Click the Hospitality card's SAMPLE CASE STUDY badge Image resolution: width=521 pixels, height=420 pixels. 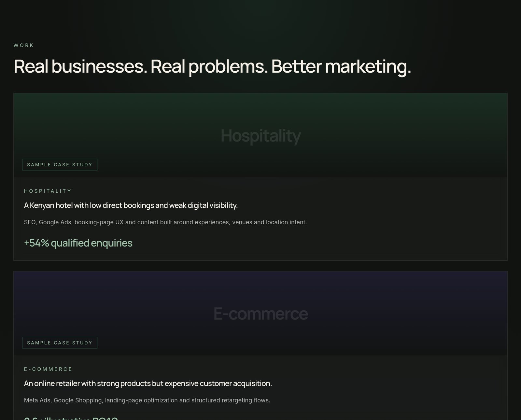coord(60,165)
